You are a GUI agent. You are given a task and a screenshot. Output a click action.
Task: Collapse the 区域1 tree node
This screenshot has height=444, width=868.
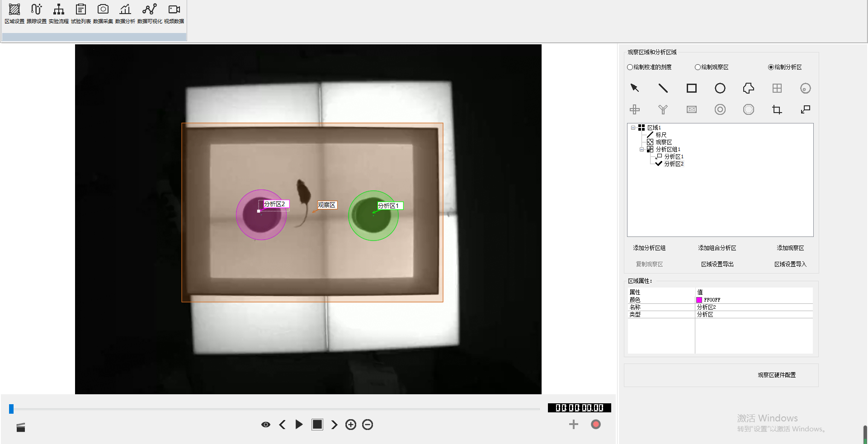[x=633, y=128]
